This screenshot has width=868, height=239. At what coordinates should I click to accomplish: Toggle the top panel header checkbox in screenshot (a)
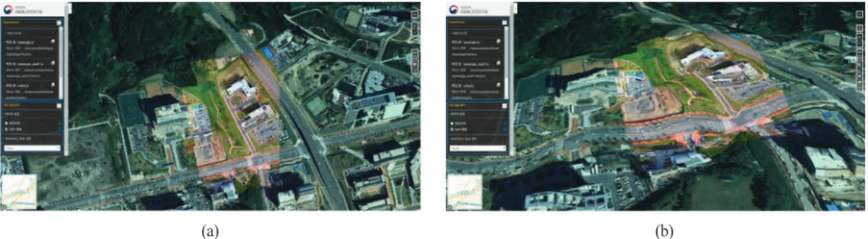60,23
